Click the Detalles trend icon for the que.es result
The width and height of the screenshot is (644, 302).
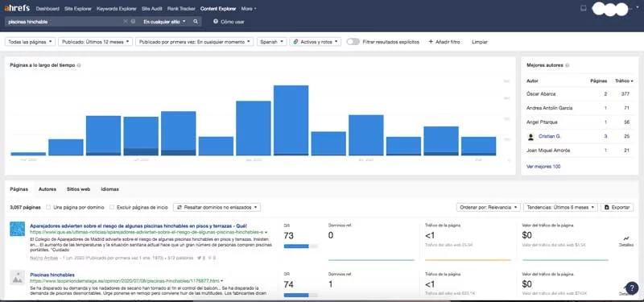[626, 238]
